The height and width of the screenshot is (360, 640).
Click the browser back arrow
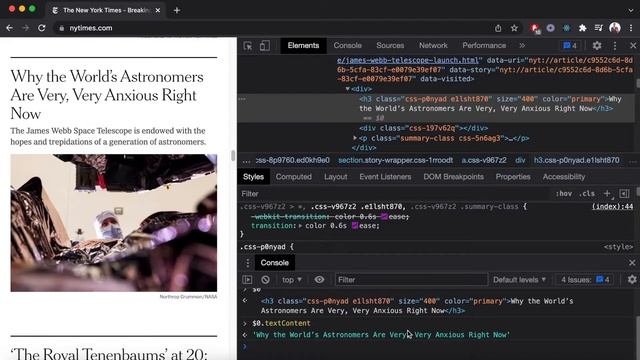(9, 28)
